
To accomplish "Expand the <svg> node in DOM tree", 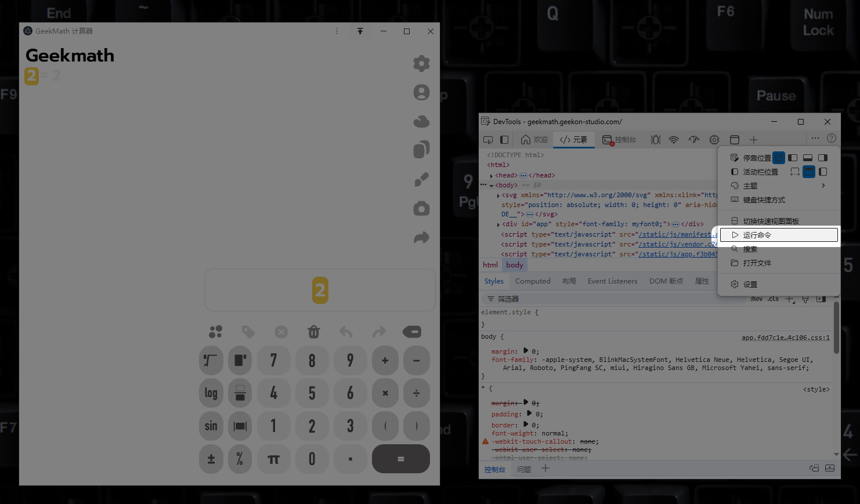I will pyautogui.click(x=498, y=195).
